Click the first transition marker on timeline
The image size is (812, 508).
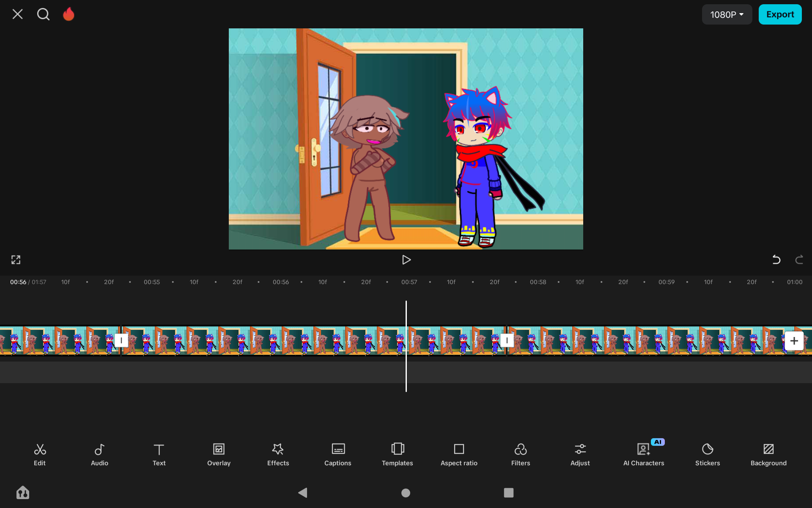(121, 340)
